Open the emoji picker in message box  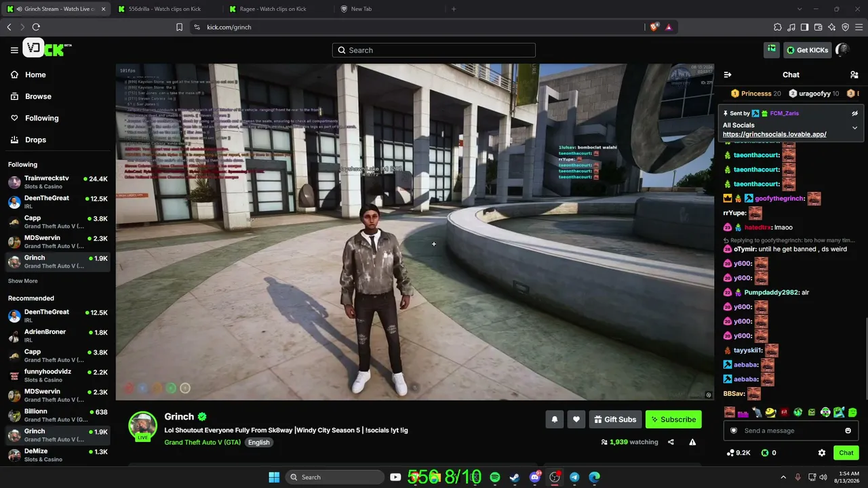pos(848,430)
